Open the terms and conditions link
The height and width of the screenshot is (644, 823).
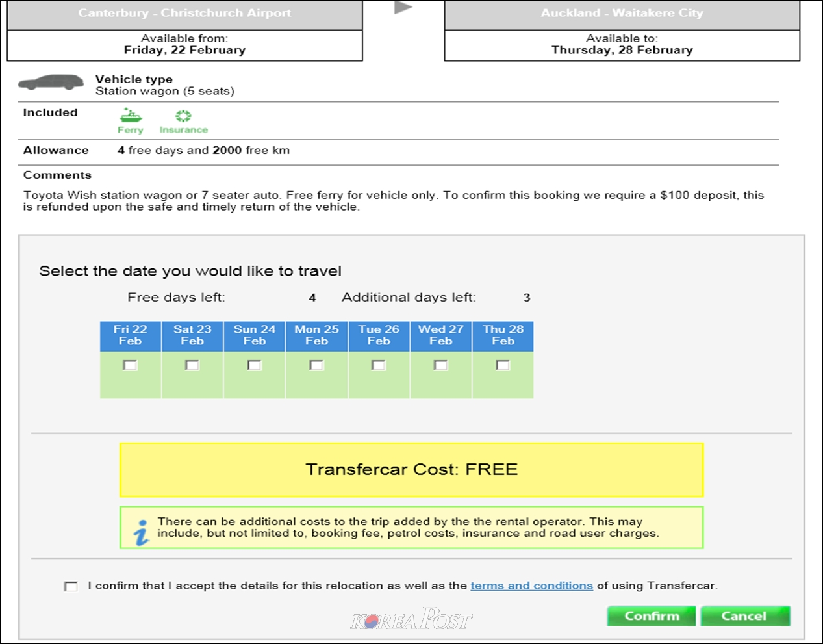531,586
